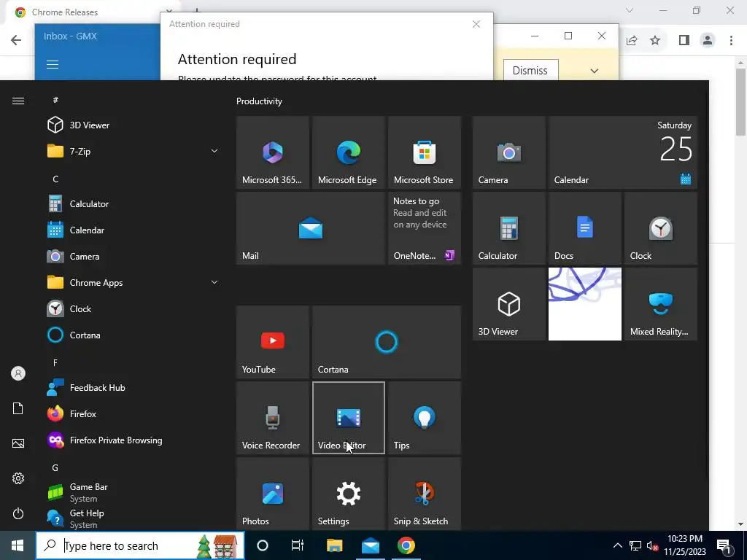Open File Explorer from the taskbar
Image resolution: width=747 pixels, height=560 pixels.
pos(334,545)
